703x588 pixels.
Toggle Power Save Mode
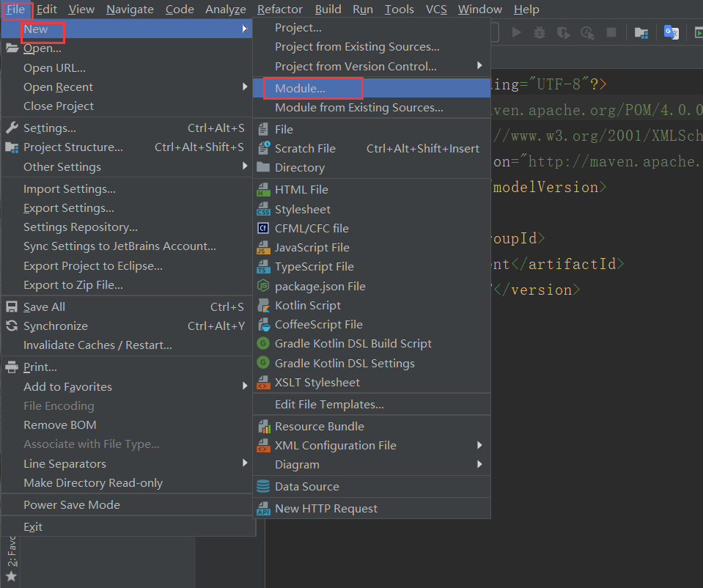[128, 505]
